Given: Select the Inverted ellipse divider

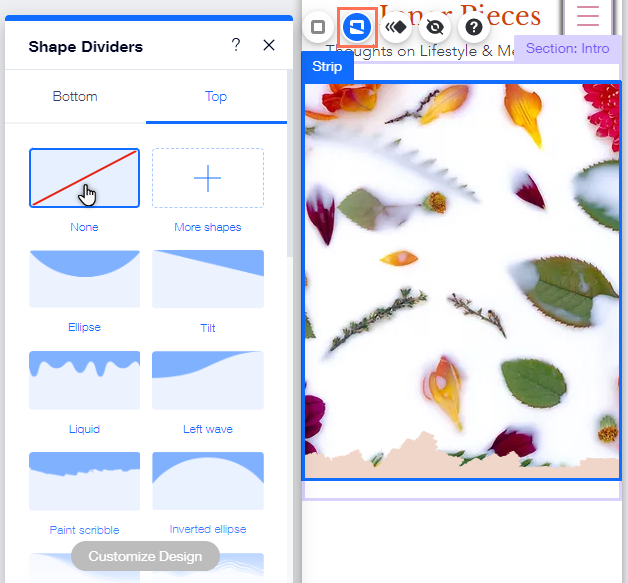Looking at the screenshot, I should tap(208, 481).
